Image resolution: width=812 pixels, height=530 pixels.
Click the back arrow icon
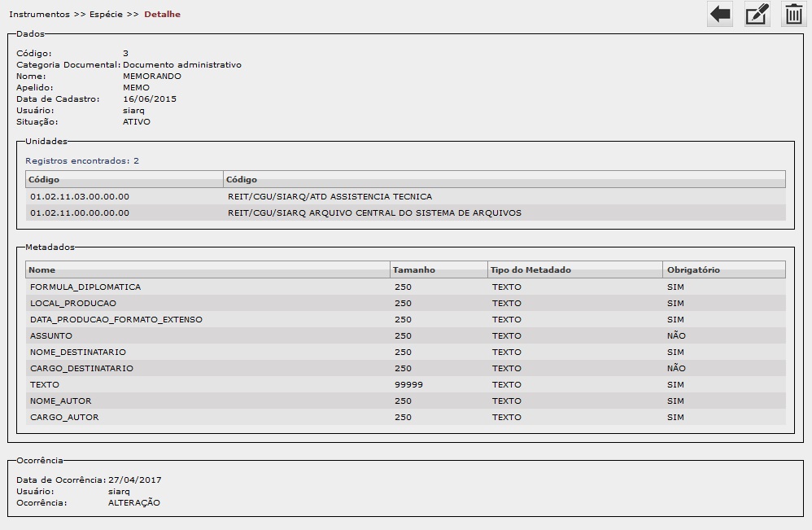pyautogui.click(x=720, y=14)
